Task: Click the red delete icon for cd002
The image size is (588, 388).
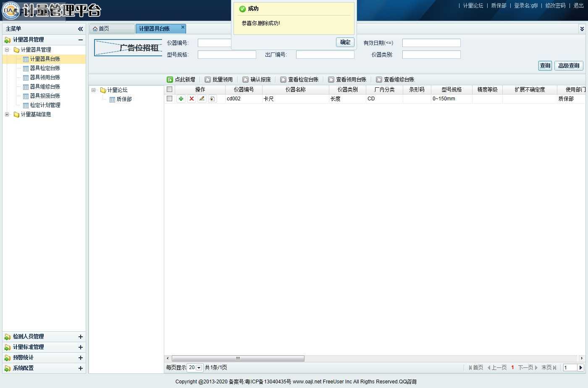Action: [192, 99]
